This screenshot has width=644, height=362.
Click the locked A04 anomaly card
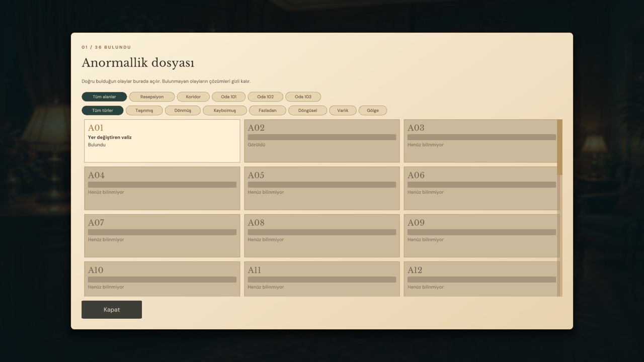click(x=162, y=188)
